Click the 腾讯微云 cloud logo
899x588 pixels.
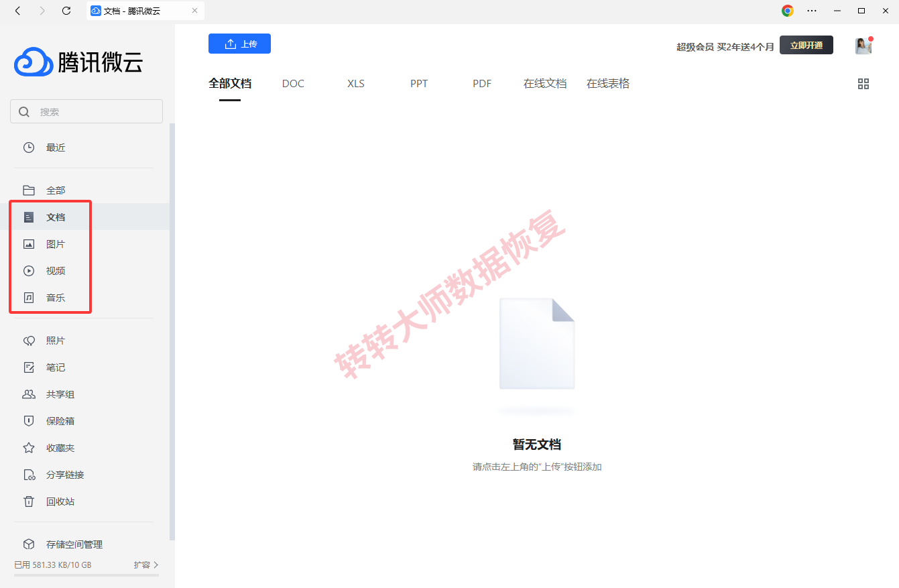[78, 62]
